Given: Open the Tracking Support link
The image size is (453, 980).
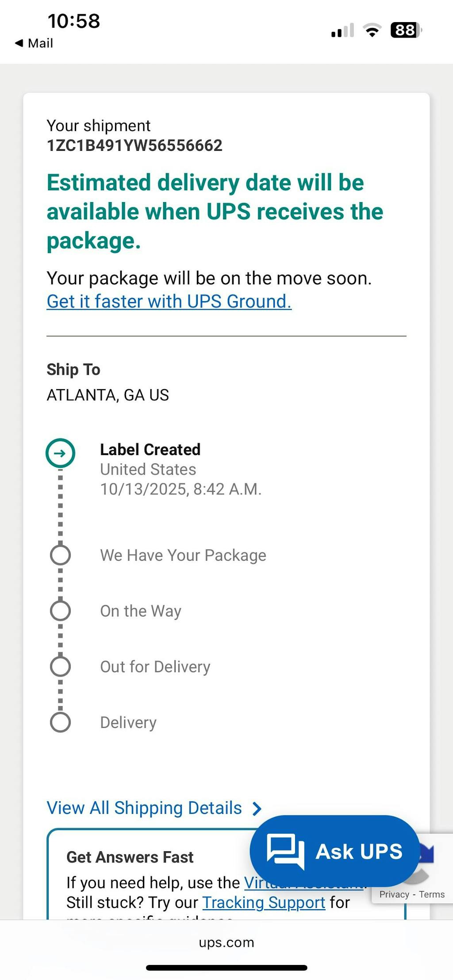Looking at the screenshot, I should pos(264,902).
